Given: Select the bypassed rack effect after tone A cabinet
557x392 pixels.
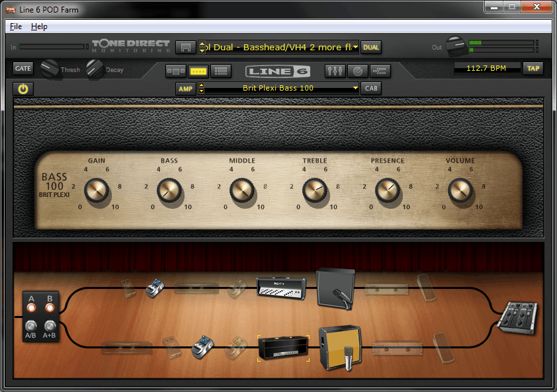Looking at the screenshot, I should [x=386, y=290].
